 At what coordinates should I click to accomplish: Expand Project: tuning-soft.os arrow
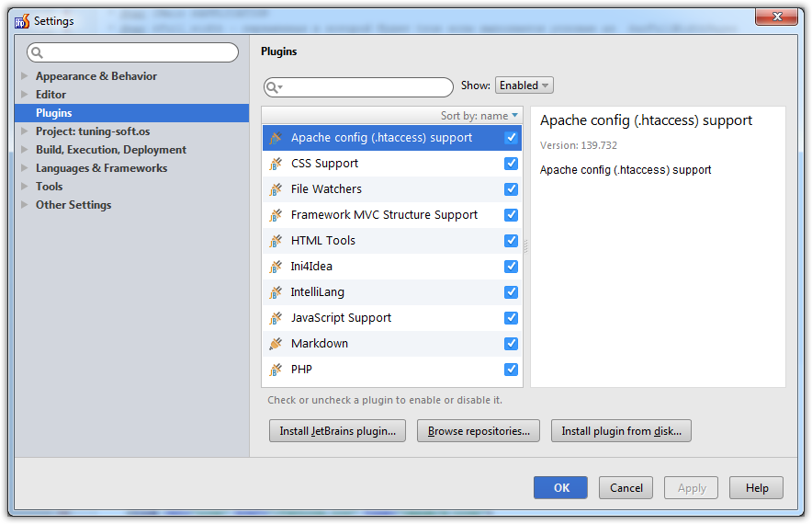pos(24,131)
